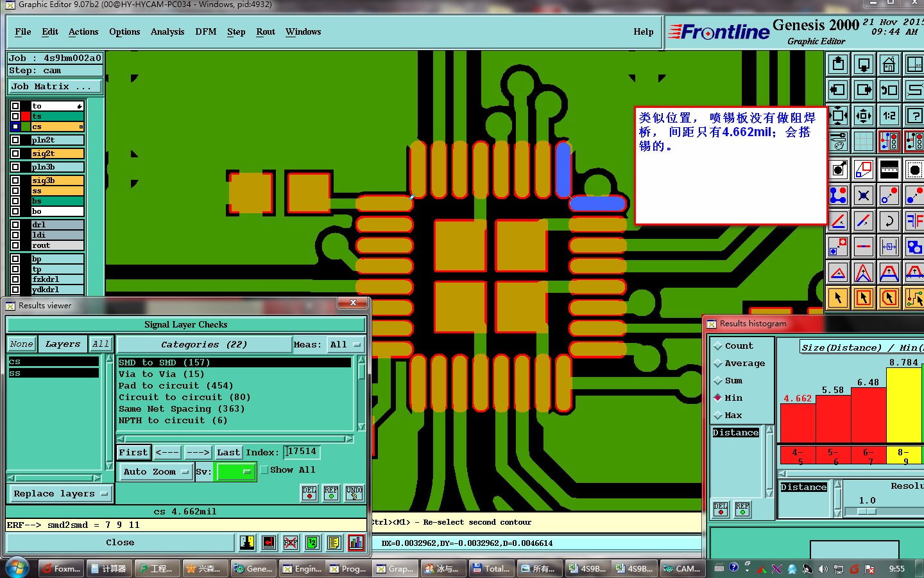The height and width of the screenshot is (578, 924).
Task: Click the question mark help icon
Action: 914,116
